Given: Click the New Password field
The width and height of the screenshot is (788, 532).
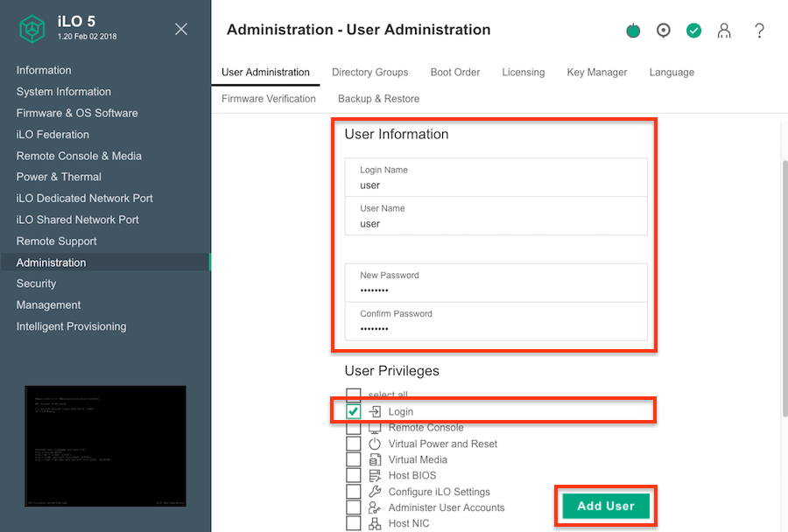Looking at the screenshot, I should 496,283.
